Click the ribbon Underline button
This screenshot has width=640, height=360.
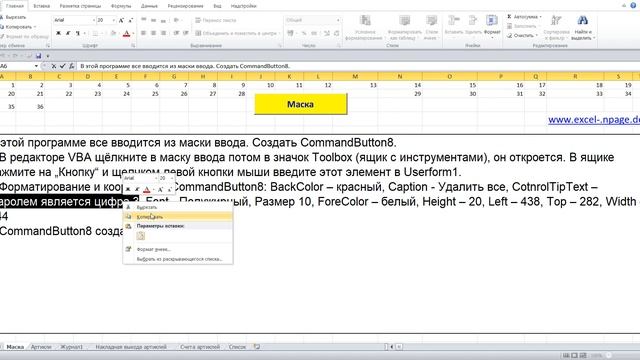pos(77,33)
